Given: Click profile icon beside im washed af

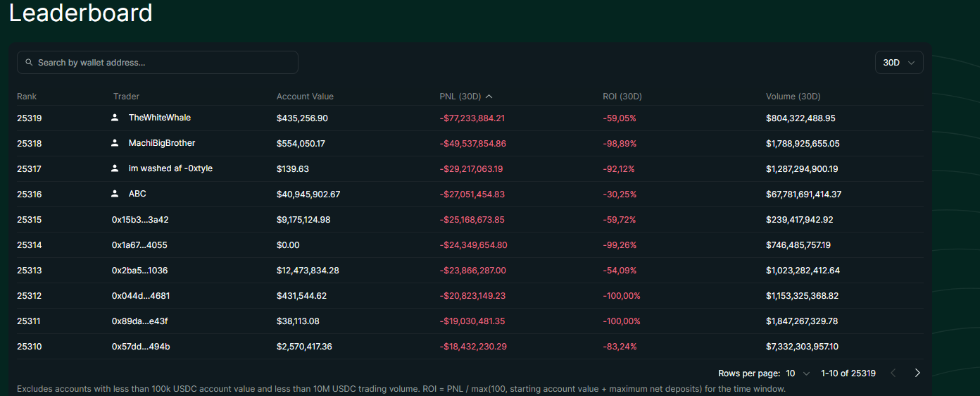Looking at the screenshot, I should click(115, 168).
